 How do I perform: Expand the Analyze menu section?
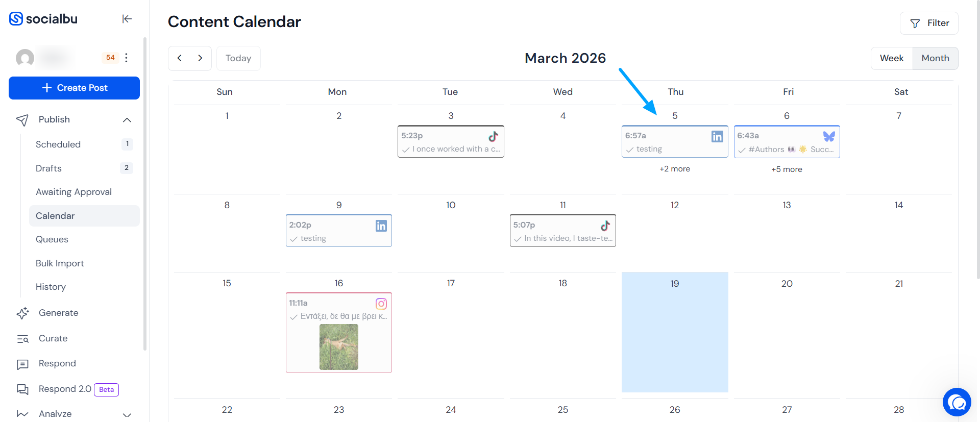127,414
